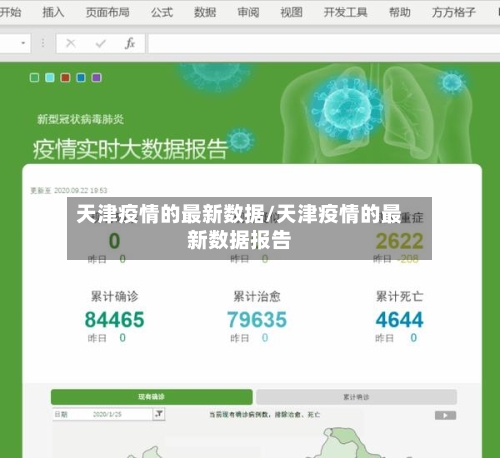Select the 累计确诊 gray tab button
The height and width of the screenshot is (458, 500).
point(356,397)
